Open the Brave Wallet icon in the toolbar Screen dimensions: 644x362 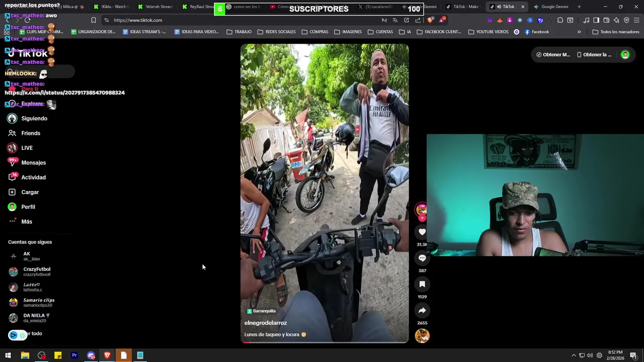coord(606,20)
